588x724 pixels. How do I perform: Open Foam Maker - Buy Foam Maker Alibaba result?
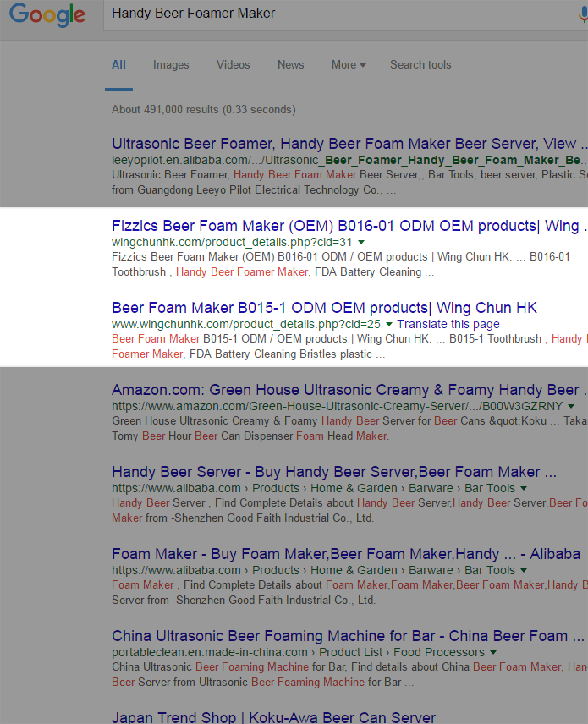click(x=346, y=554)
